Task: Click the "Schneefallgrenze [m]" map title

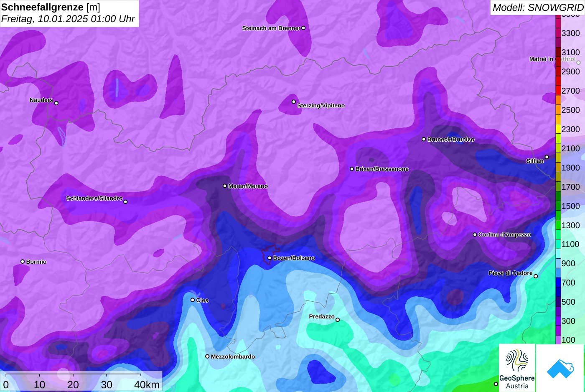Action: 51,7
